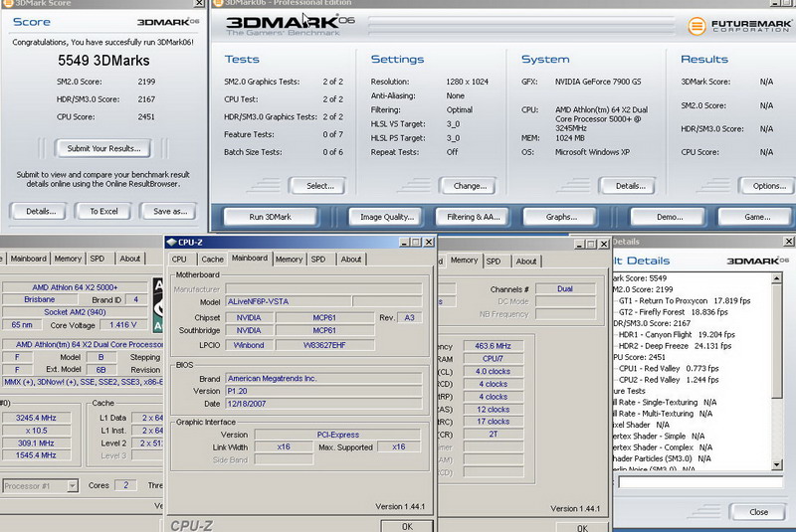Screen dimensions: 796x532
Task: Click OK in front CPU-Z window
Action: coord(407,527)
